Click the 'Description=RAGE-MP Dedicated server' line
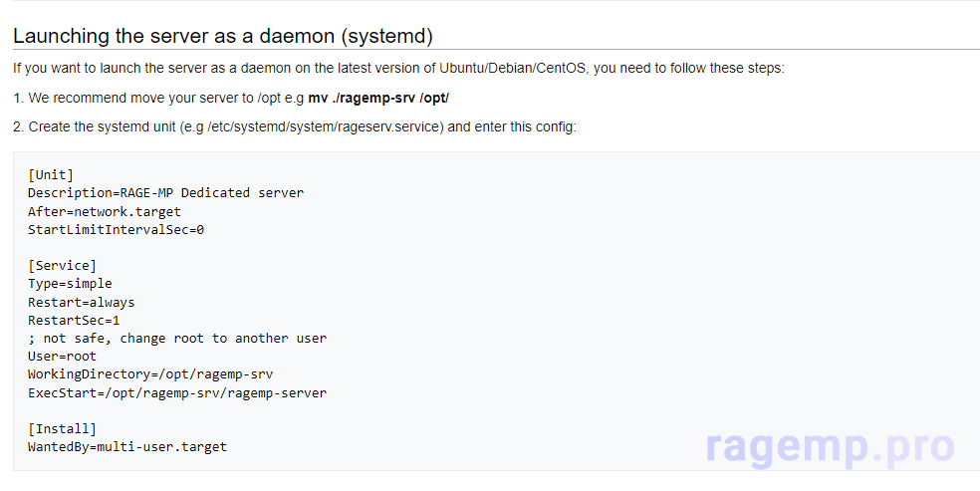 [x=165, y=193]
